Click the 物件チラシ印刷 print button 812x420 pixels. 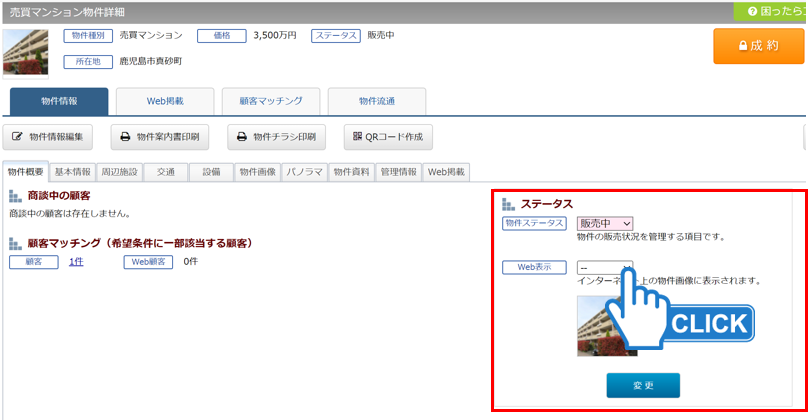(277, 137)
